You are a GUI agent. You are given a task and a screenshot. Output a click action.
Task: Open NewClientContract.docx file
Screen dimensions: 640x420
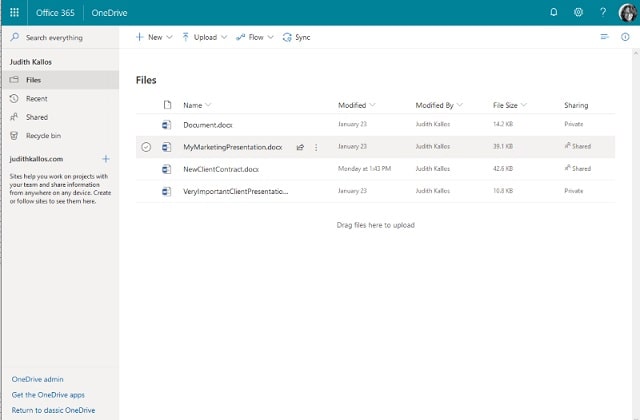[x=221, y=169]
